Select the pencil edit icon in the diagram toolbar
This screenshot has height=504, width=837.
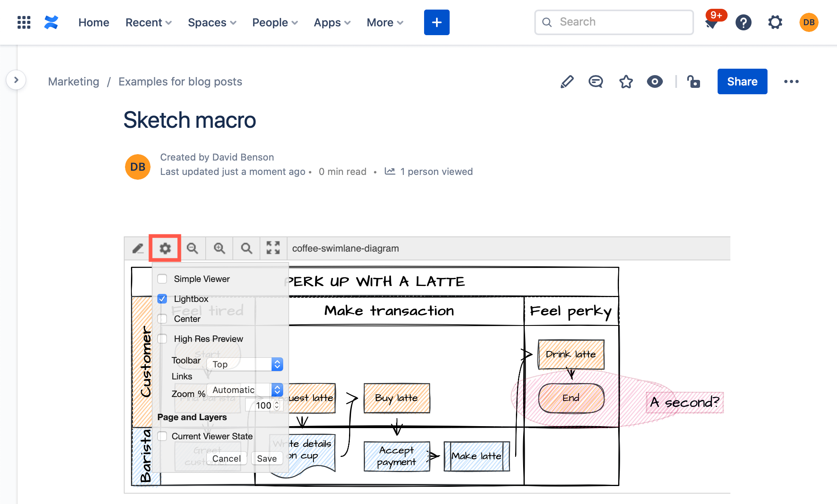(x=138, y=248)
